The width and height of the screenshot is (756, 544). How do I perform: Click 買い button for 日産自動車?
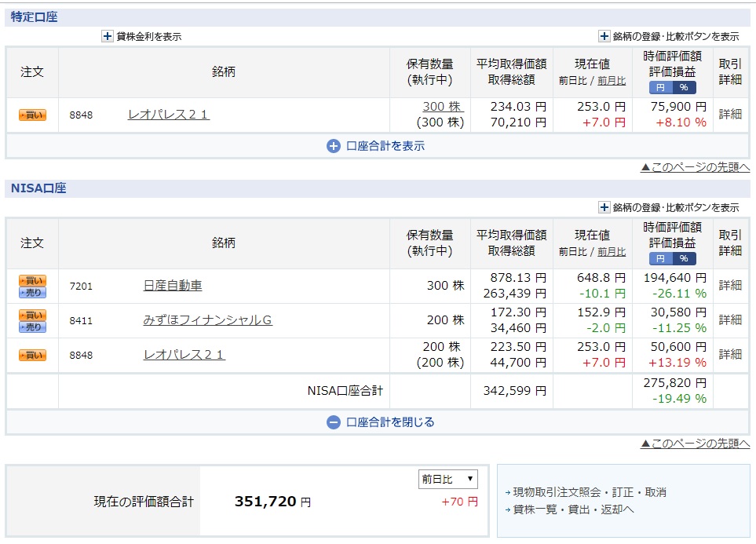[32, 280]
